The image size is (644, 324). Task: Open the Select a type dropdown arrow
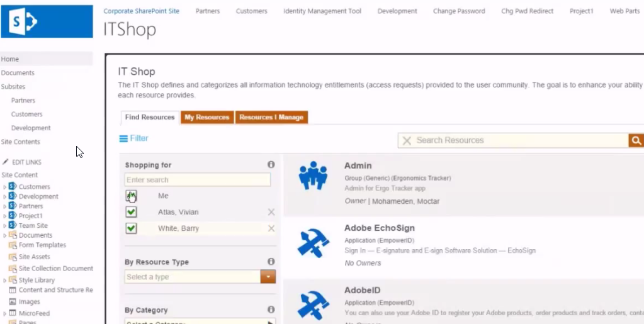(x=268, y=277)
